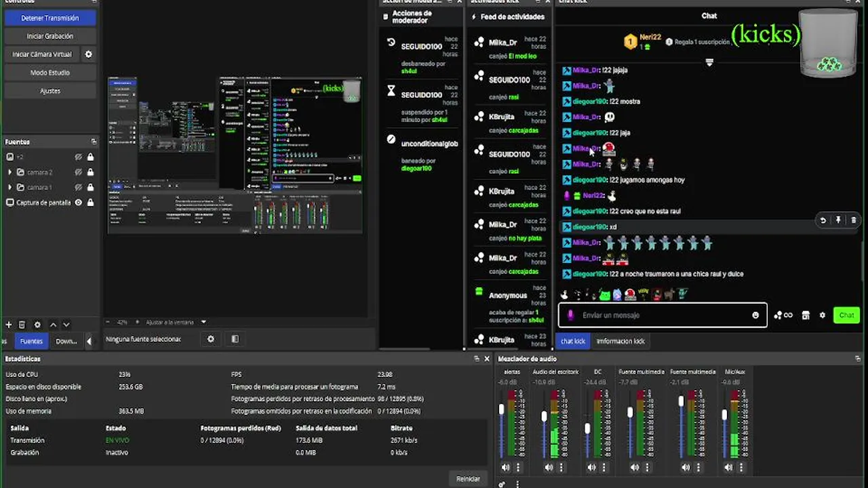Switch to the Fuentes tab
Screen dimensions: 868x488
point(31,341)
